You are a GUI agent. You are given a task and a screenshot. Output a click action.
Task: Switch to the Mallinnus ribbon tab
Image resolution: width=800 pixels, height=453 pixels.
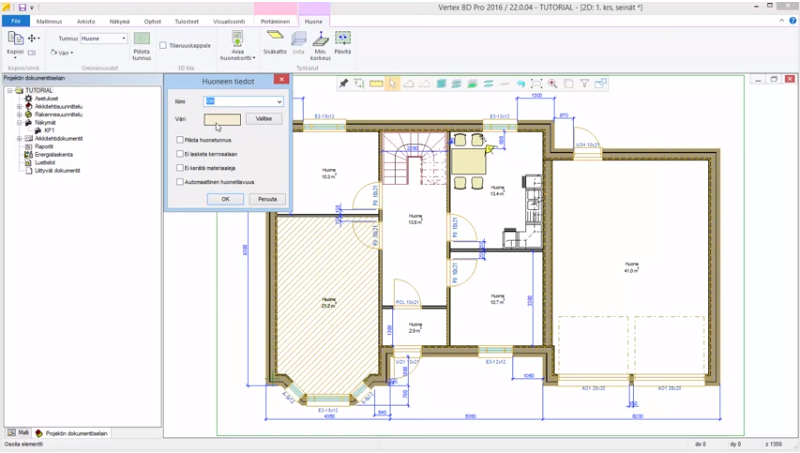[48, 20]
